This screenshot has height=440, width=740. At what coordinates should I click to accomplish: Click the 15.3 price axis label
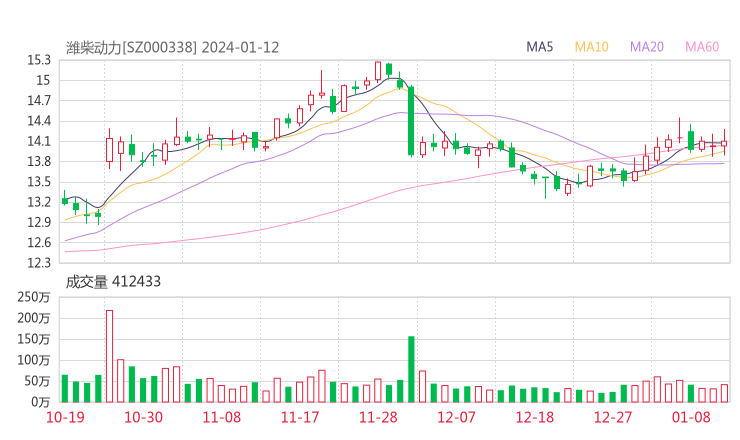39,60
